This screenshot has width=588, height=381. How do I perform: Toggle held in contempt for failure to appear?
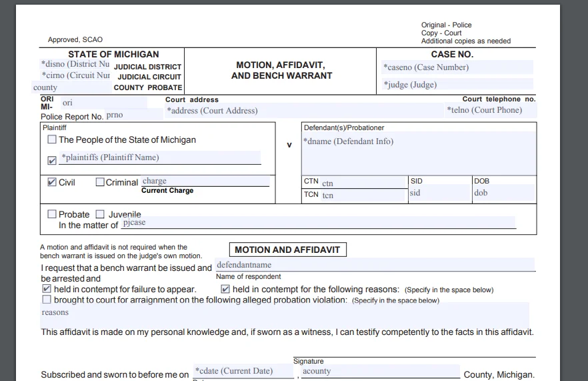point(46,289)
